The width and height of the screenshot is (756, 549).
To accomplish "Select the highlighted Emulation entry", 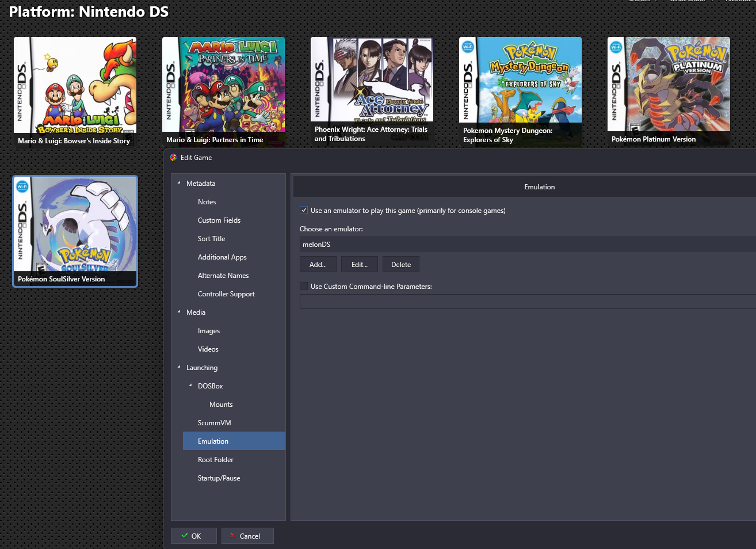I will [234, 441].
